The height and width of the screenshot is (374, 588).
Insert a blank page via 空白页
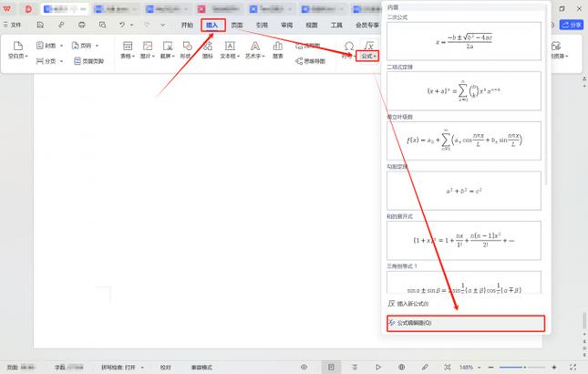[17, 50]
